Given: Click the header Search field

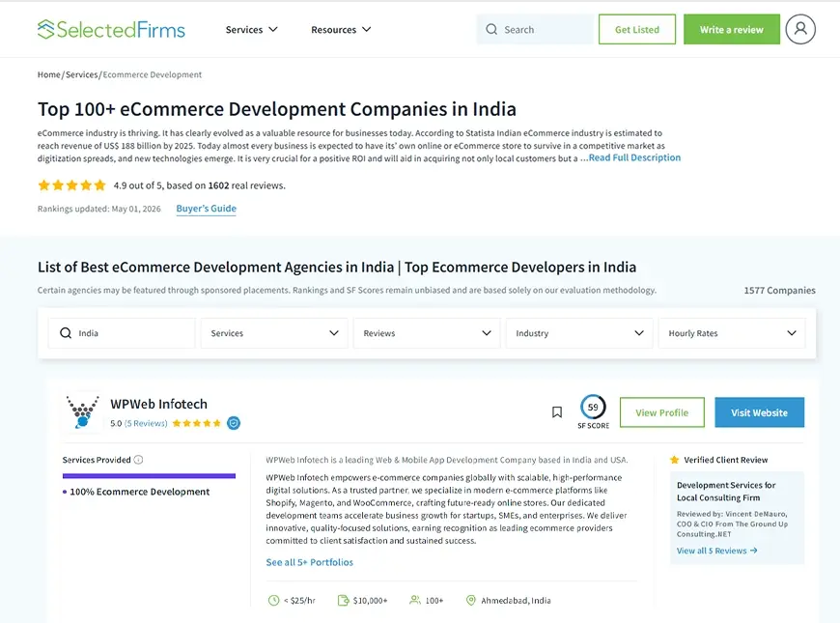Looking at the screenshot, I should [536, 30].
